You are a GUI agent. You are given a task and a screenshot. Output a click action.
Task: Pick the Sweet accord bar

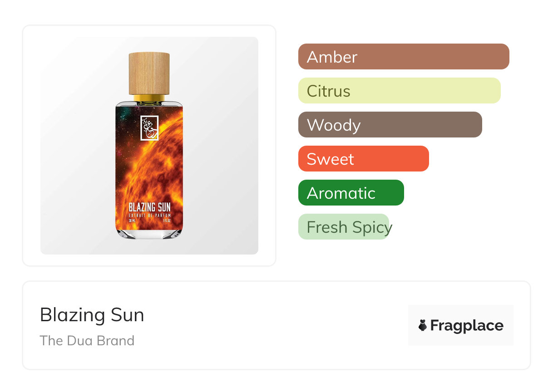click(363, 159)
